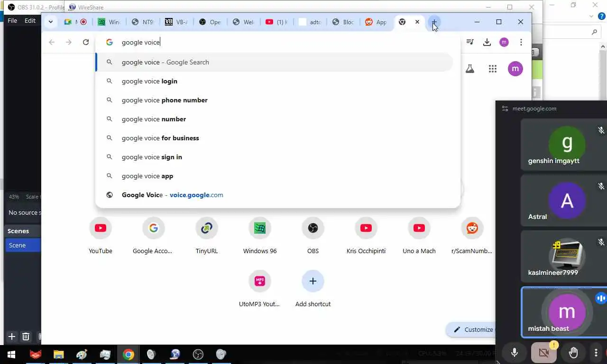This screenshot has width=607, height=364.
Task: Select genshin imgaytt participant tile
Action: click(x=564, y=144)
